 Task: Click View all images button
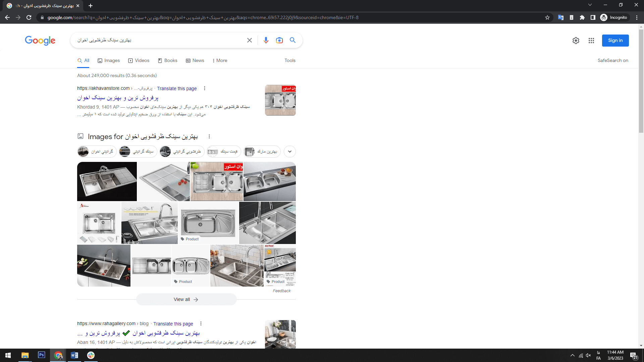click(186, 299)
